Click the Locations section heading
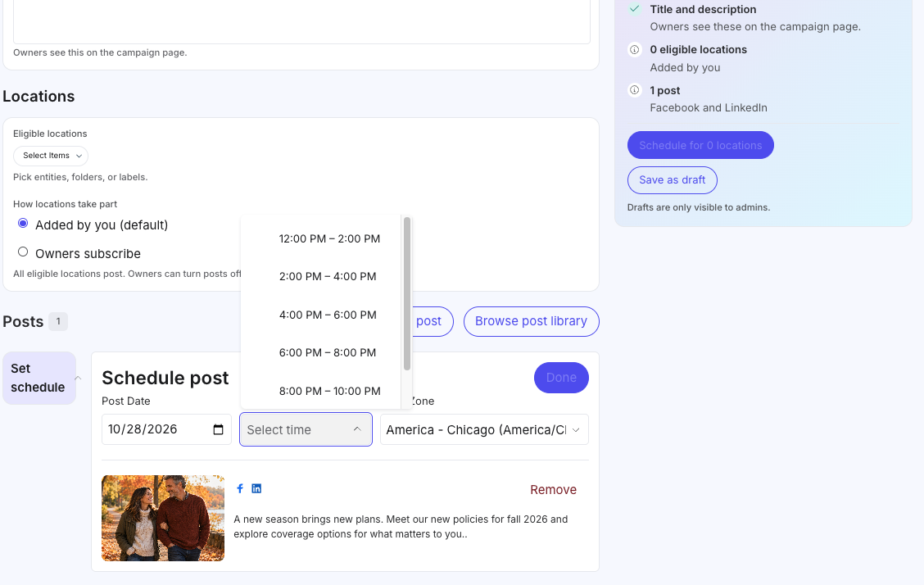 [x=38, y=96]
